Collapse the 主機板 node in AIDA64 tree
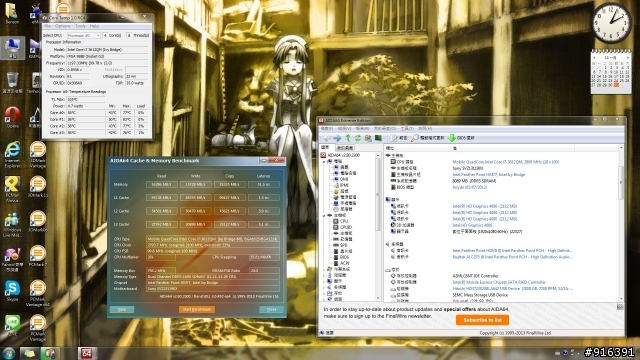Screen dimensions: 640x360 [325, 215]
